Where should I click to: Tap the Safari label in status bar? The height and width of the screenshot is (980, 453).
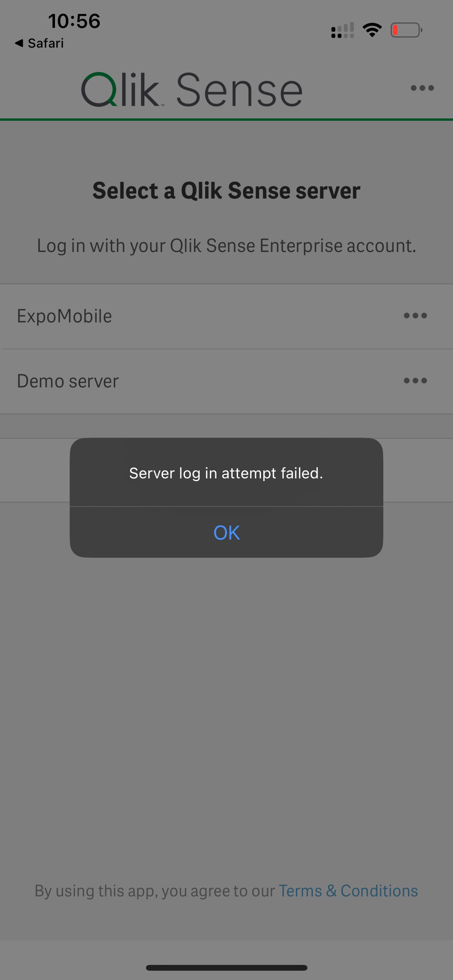tap(46, 43)
